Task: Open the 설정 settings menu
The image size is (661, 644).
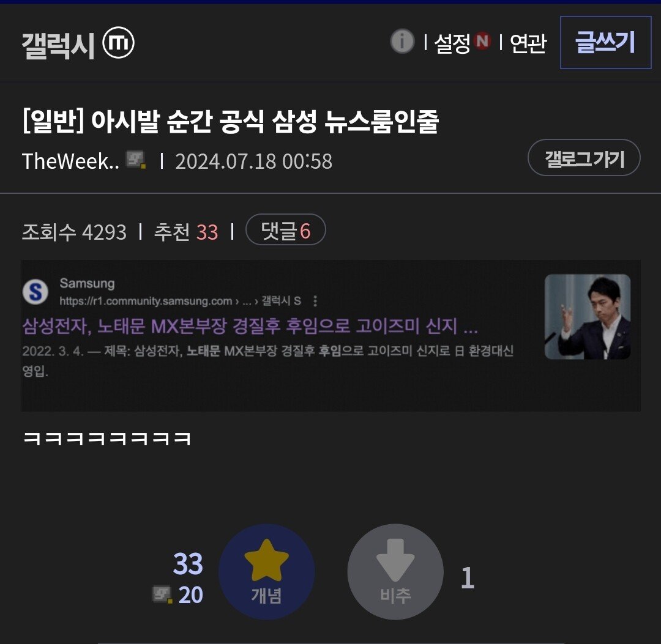Action: pyautogui.click(x=452, y=43)
